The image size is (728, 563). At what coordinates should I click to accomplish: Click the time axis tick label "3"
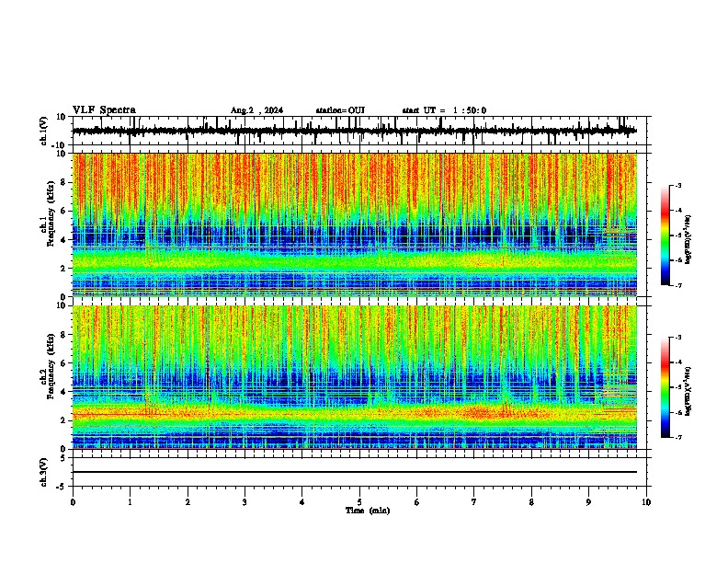pos(245,502)
